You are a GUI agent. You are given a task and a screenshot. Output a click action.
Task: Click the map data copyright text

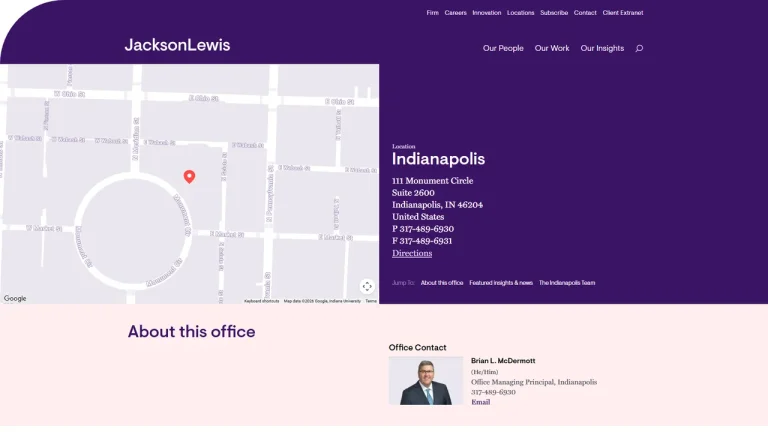click(x=322, y=301)
